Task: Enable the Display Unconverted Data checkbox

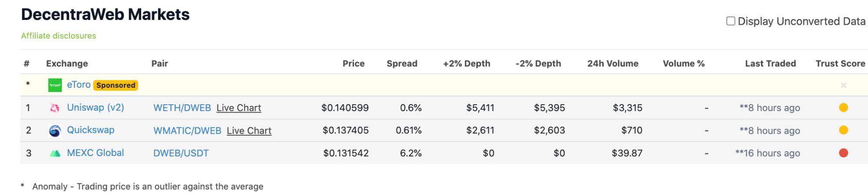Action: (x=731, y=21)
